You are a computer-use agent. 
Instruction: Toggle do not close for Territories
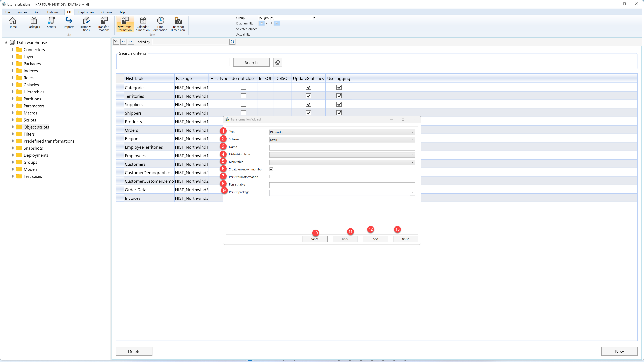click(243, 96)
